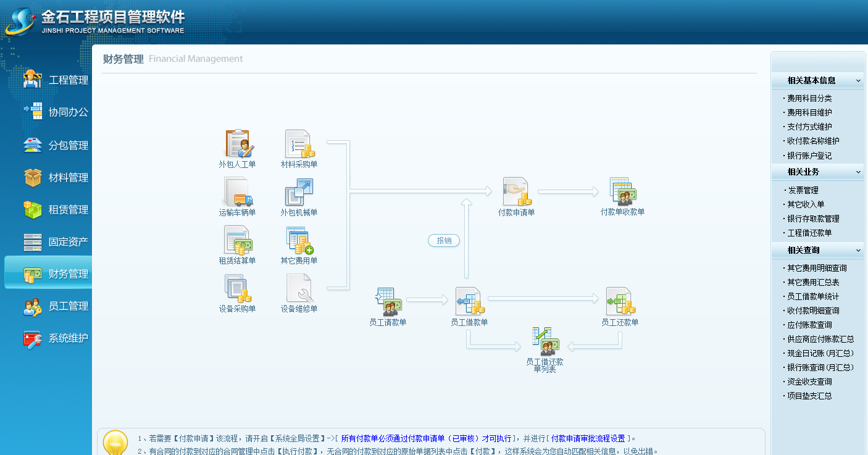Viewport: 868px width, 455px height.
Task: Collapse the 相关业务 section chevron
Action: point(858,172)
